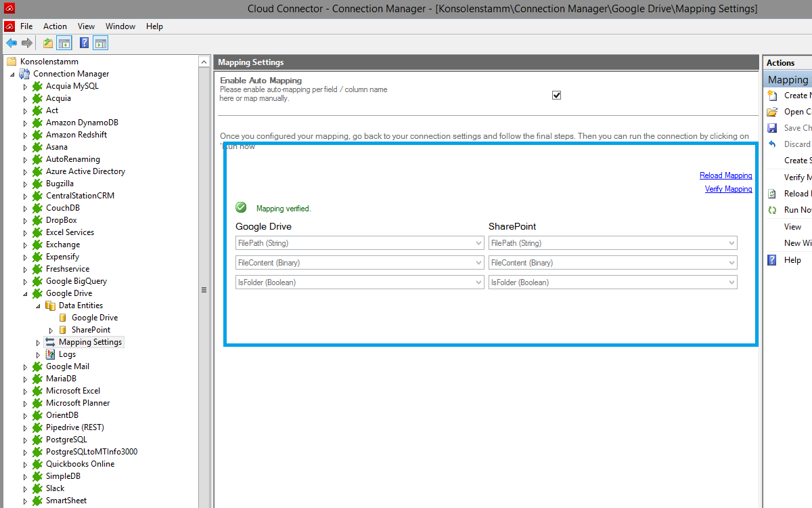
Task: Open Google Drive FilePath (String) dropdown
Action: point(359,243)
